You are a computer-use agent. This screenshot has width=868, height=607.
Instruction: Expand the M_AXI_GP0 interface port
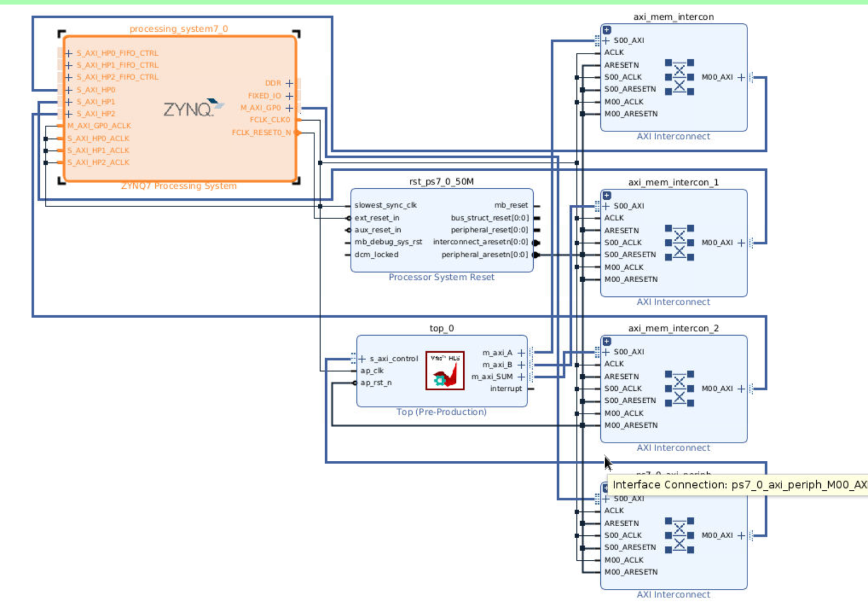tap(289, 108)
